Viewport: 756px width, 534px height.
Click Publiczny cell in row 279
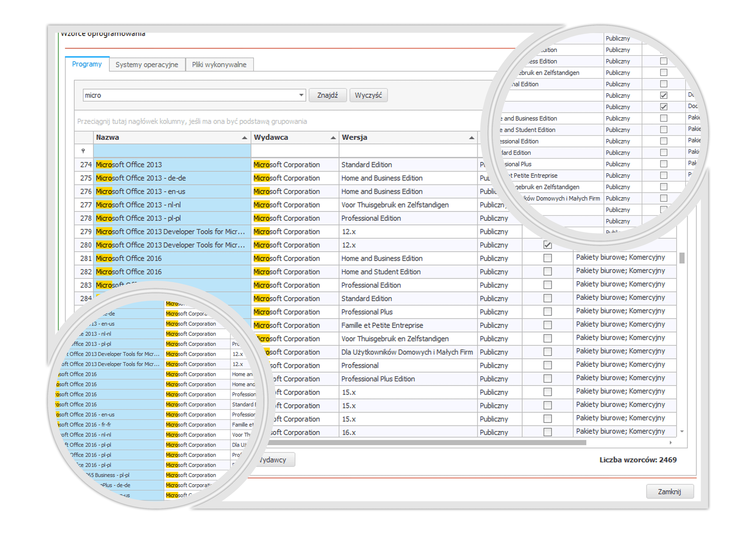point(500,232)
